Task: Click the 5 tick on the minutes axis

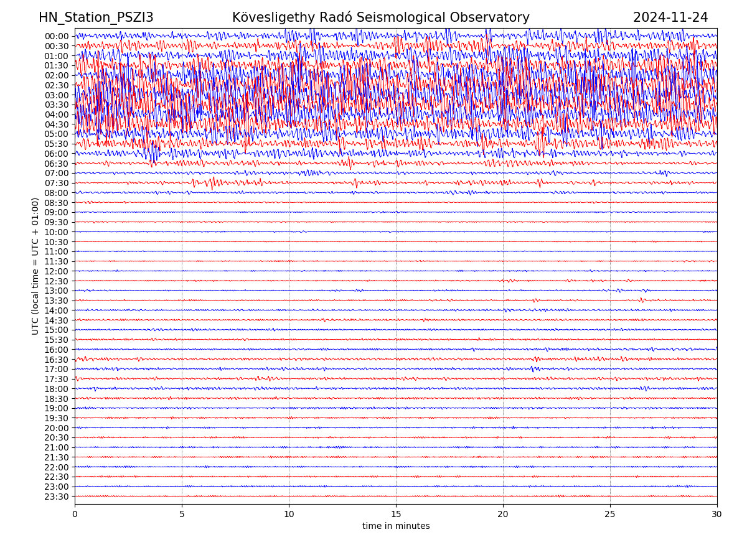Action: (x=182, y=515)
